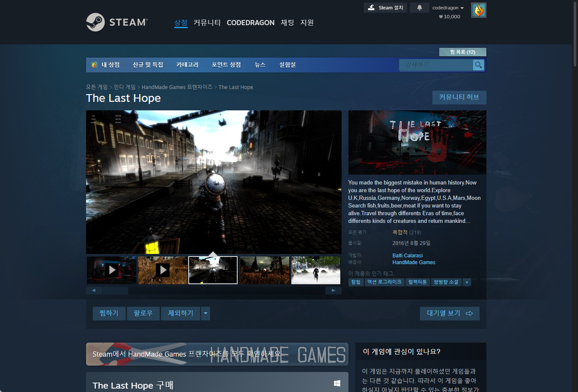Open the 상점 top menu

pyautogui.click(x=181, y=23)
